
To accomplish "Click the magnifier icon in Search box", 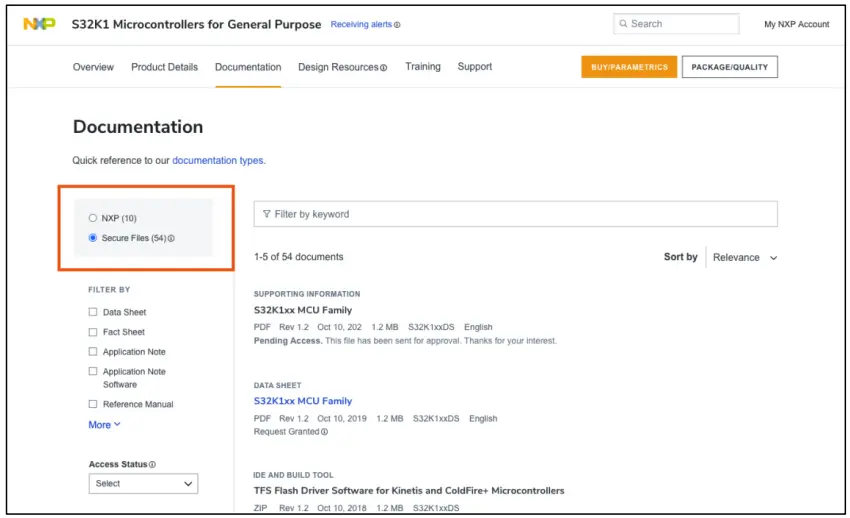I will pos(623,24).
